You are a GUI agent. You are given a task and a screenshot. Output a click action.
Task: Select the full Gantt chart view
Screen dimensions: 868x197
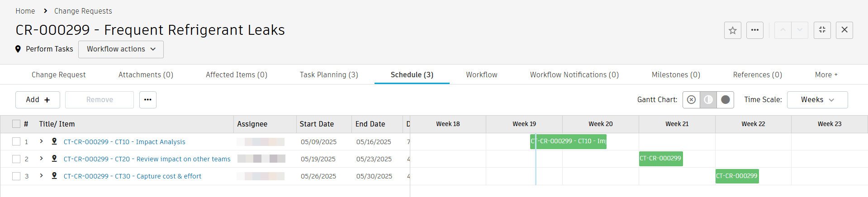pos(725,100)
